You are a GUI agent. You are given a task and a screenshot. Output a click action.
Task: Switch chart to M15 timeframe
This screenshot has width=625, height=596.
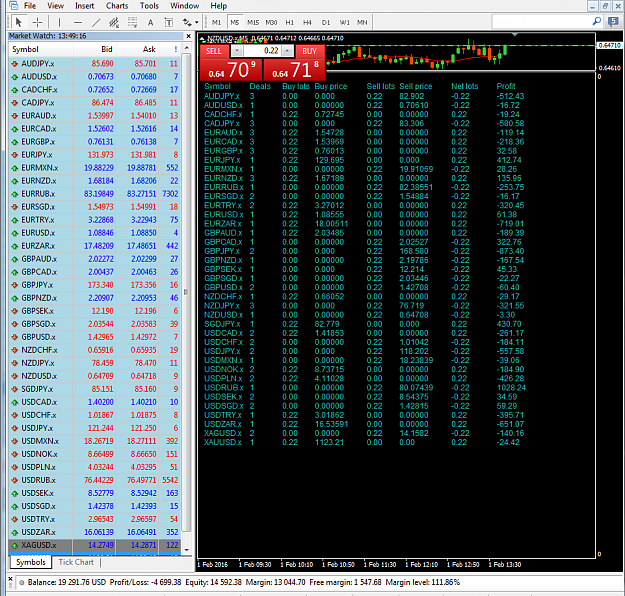coord(253,22)
